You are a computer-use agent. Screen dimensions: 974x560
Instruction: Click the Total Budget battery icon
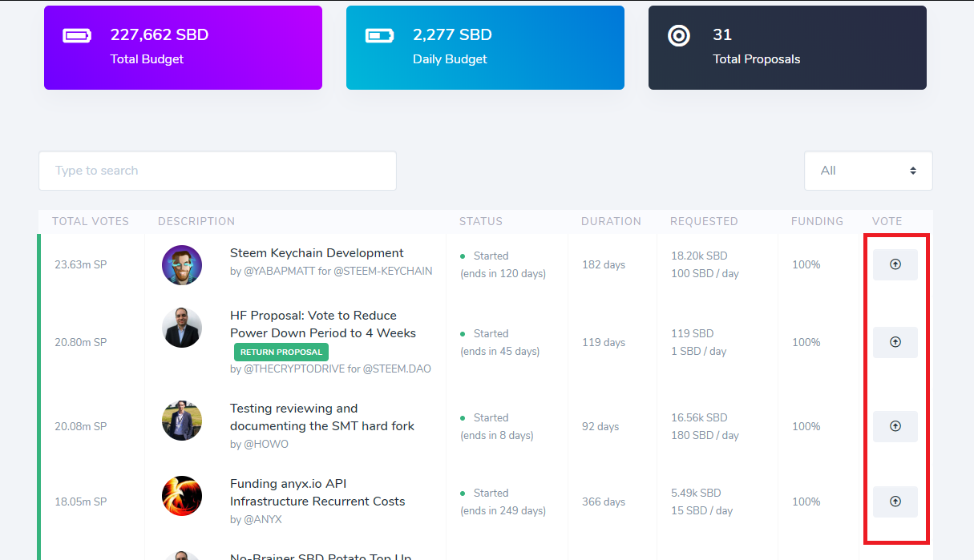(x=77, y=36)
